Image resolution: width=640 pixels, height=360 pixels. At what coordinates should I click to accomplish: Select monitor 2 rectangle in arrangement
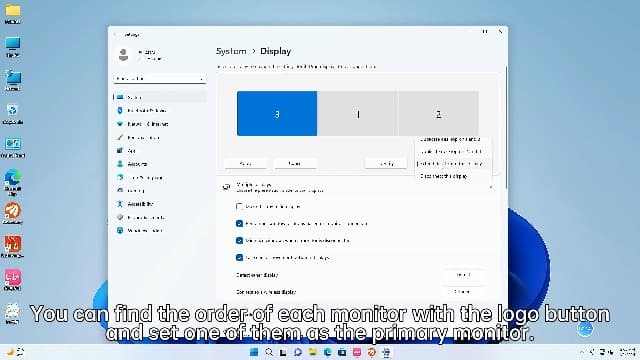(438, 113)
